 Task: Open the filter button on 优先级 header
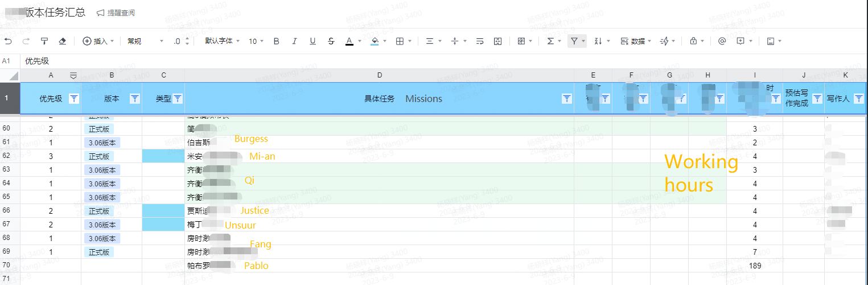pyautogui.click(x=74, y=99)
